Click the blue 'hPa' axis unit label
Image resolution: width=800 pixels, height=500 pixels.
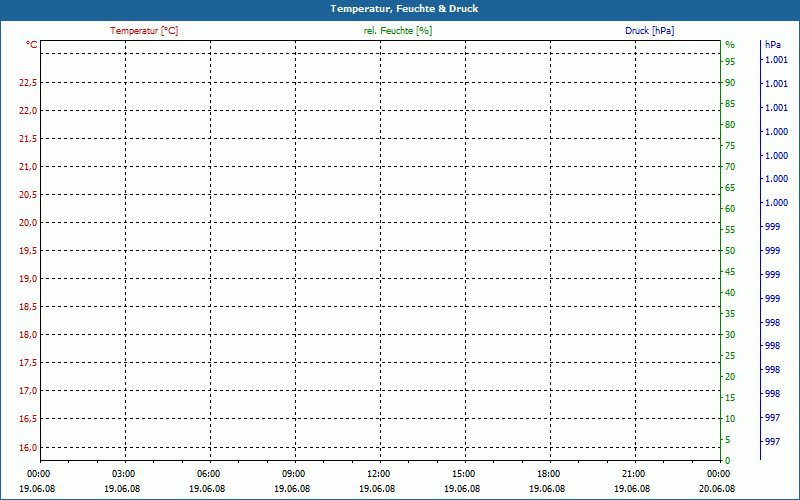[x=773, y=45]
